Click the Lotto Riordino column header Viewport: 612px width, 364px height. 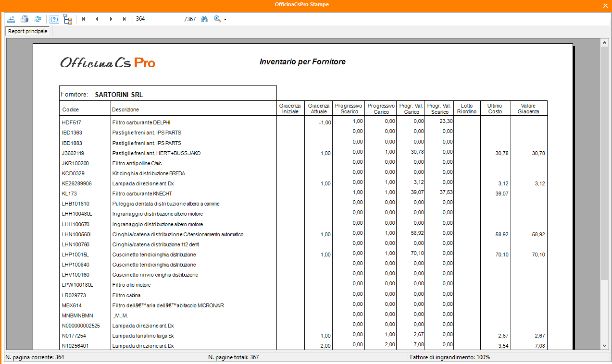click(467, 109)
